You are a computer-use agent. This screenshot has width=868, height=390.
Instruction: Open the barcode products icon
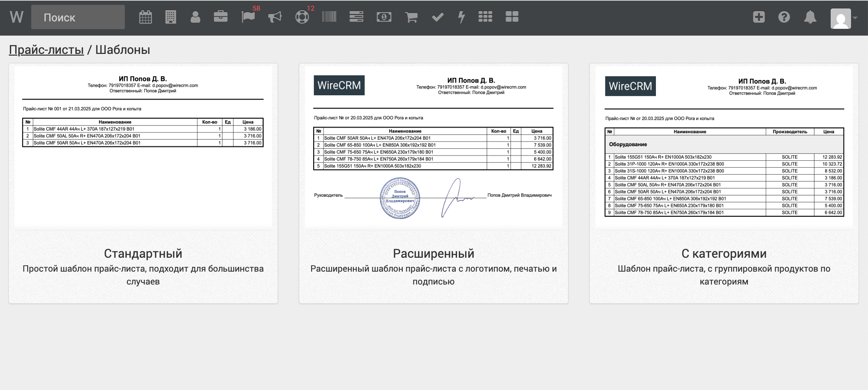point(329,17)
